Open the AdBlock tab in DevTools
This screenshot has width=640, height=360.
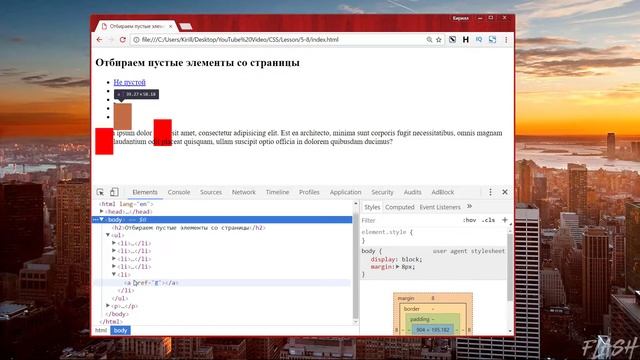443,192
